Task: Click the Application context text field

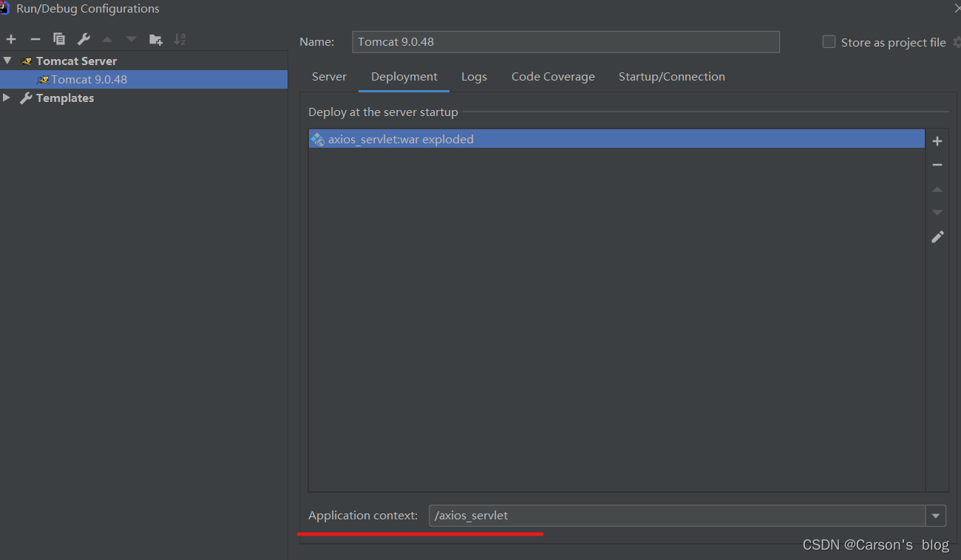Action: 677,516
